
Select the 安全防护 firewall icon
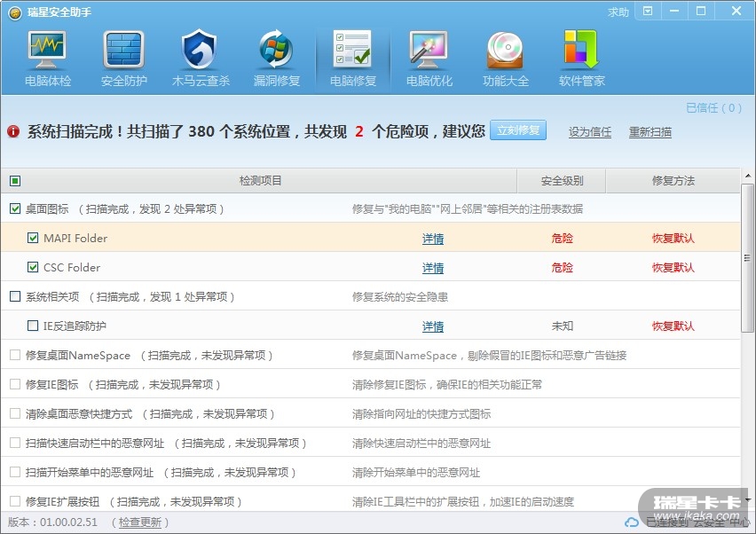pyautogui.click(x=123, y=50)
